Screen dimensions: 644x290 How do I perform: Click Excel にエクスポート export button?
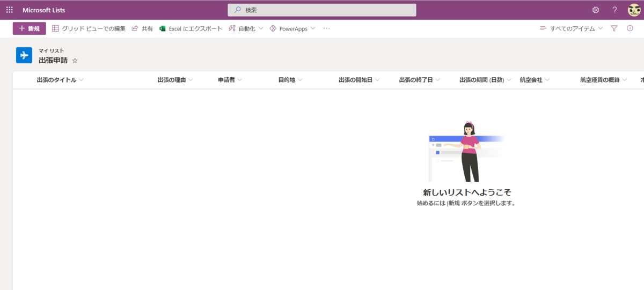point(191,28)
